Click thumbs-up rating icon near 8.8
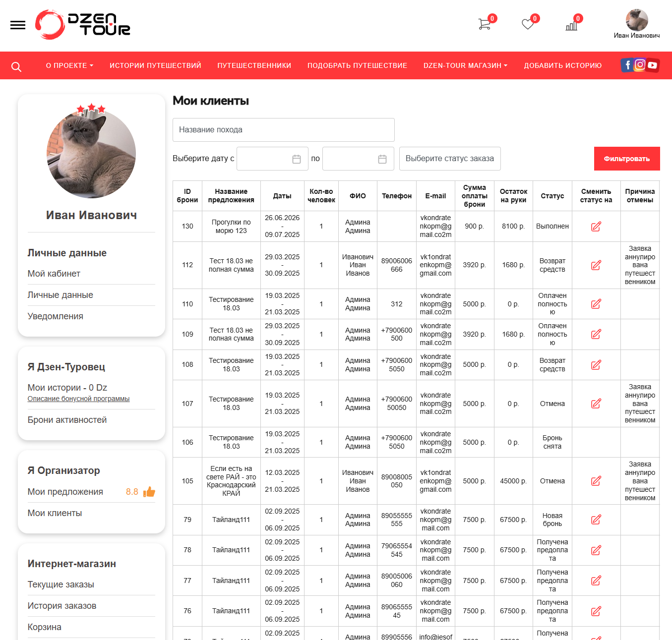 [149, 492]
